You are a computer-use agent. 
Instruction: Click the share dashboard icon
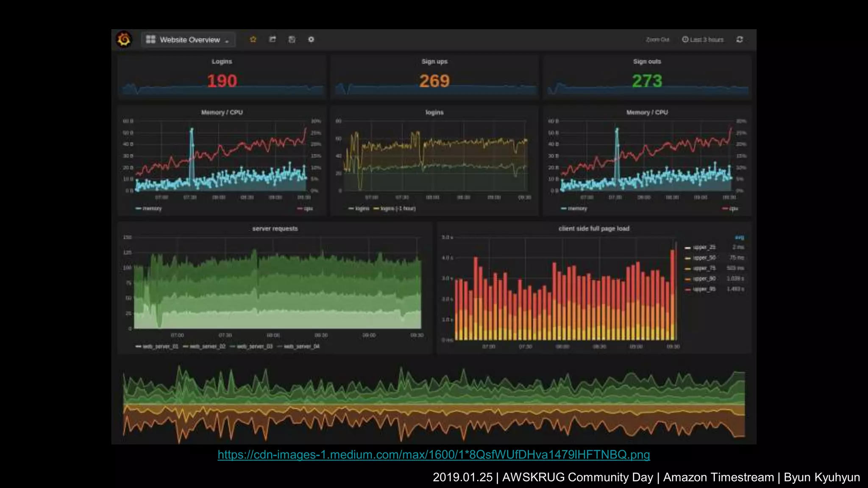pyautogui.click(x=273, y=39)
